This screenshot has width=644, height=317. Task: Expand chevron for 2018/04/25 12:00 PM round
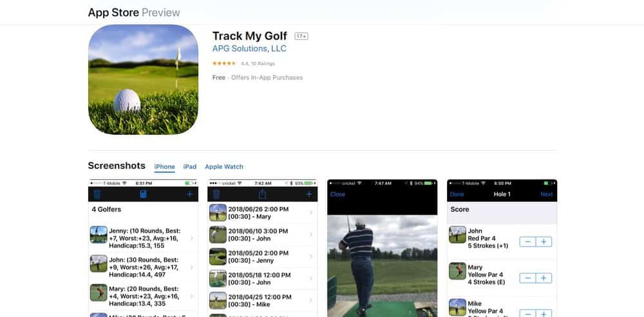pos(311,300)
